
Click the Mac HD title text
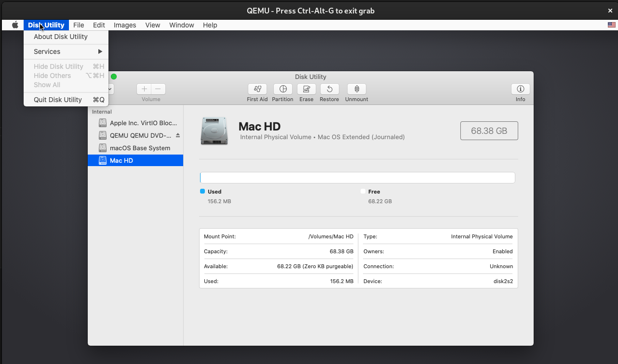click(259, 127)
